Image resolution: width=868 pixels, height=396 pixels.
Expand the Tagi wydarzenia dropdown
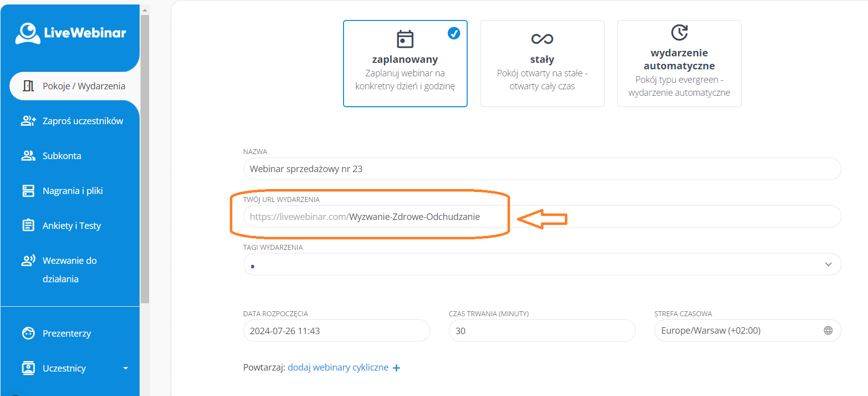pyautogui.click(x=828, y=264)
